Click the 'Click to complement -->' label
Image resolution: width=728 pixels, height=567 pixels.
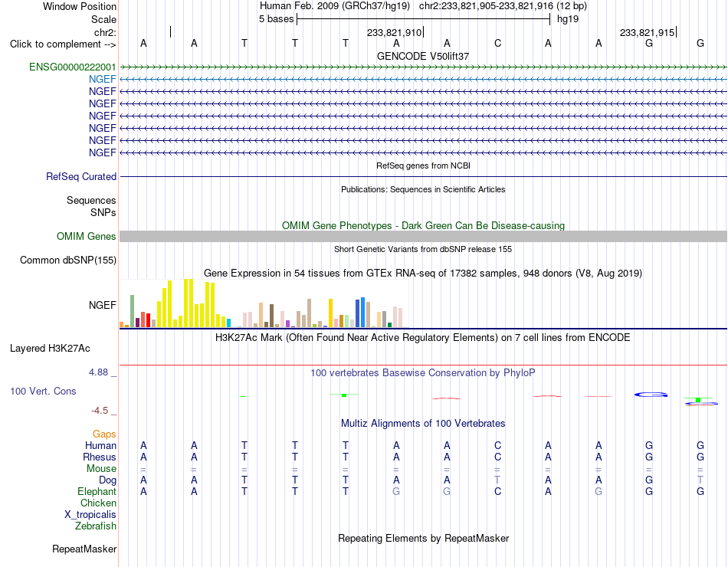(x=63, y=44)
